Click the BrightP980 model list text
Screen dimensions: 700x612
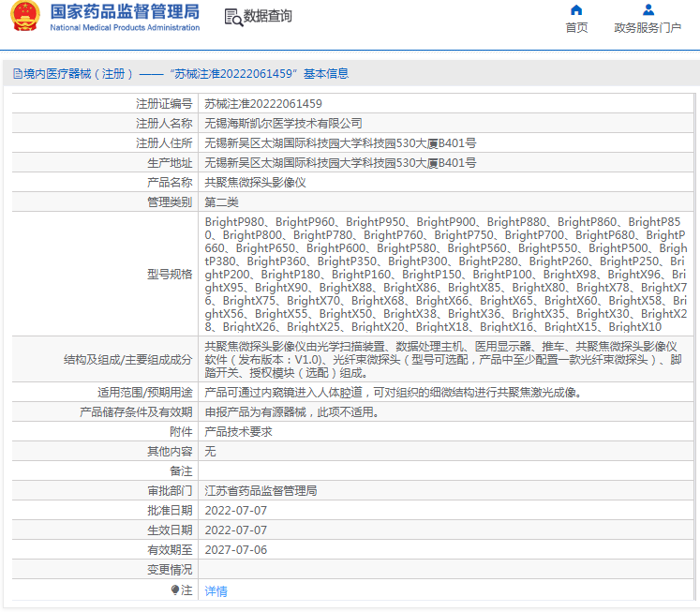(x=446, y=274)
